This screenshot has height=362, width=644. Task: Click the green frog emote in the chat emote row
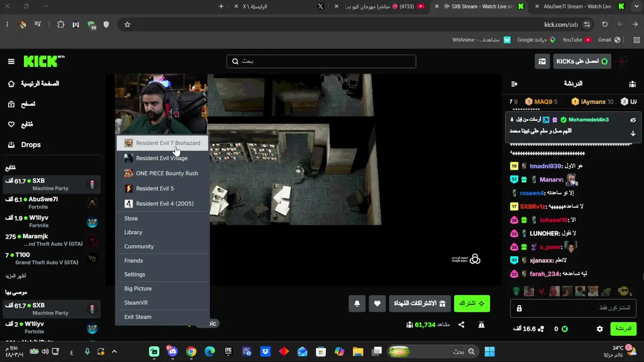(606, 292)
